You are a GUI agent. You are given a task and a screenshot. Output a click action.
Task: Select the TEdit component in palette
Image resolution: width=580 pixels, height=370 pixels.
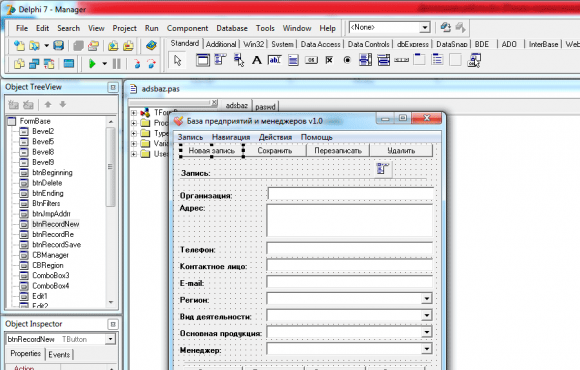click(274, 60)
